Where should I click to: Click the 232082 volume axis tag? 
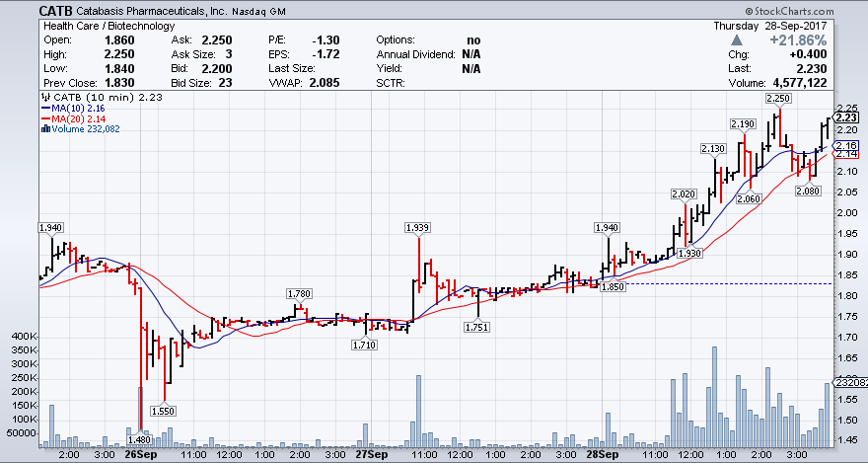coord(850,381)
